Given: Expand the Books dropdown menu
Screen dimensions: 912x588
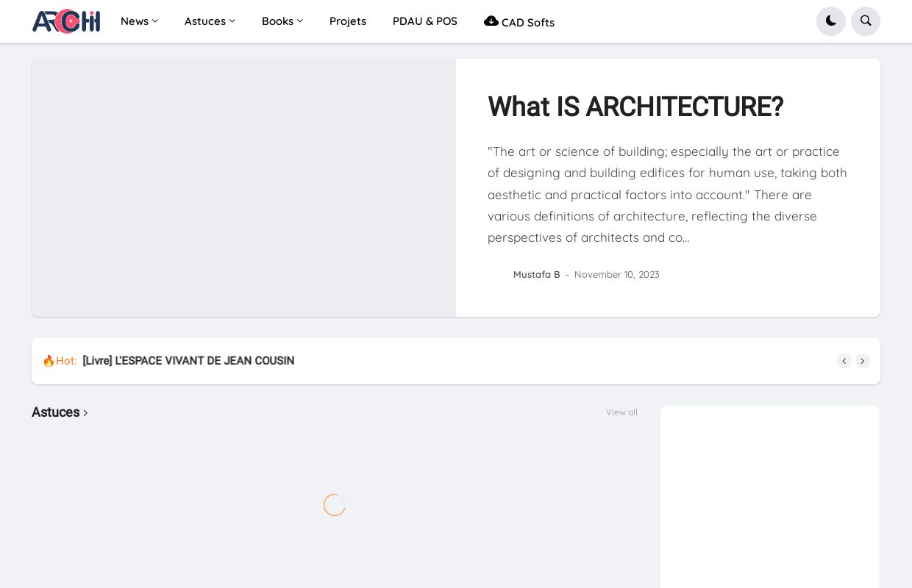Looking at the screenshot, I should pyautogui.click(x=282, y=21).
